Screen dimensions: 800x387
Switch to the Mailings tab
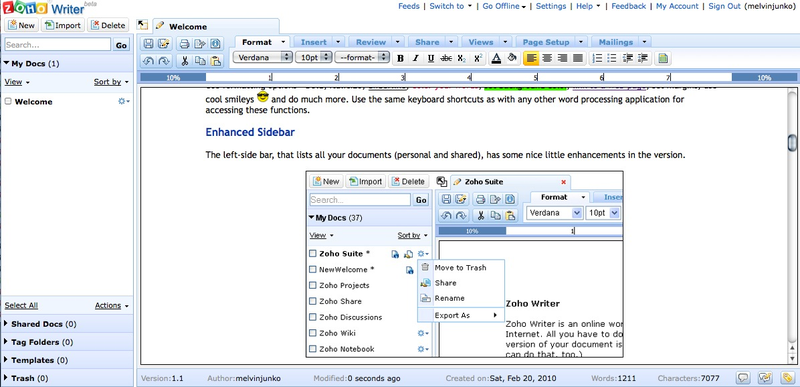point(616,42)
